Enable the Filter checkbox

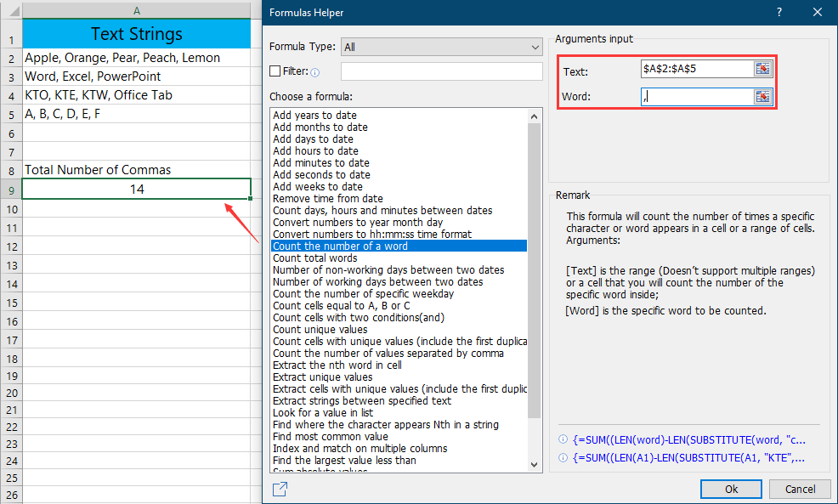[x=275, y=71]
